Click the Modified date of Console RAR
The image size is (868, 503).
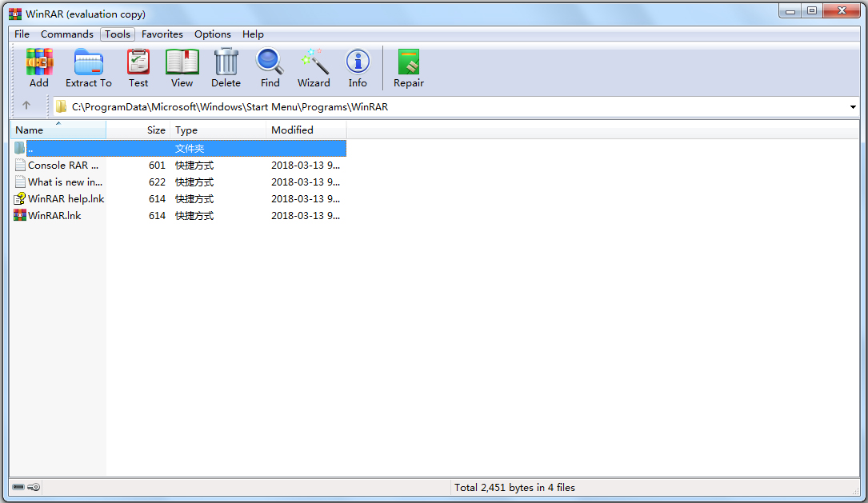(x=306, y=165)
